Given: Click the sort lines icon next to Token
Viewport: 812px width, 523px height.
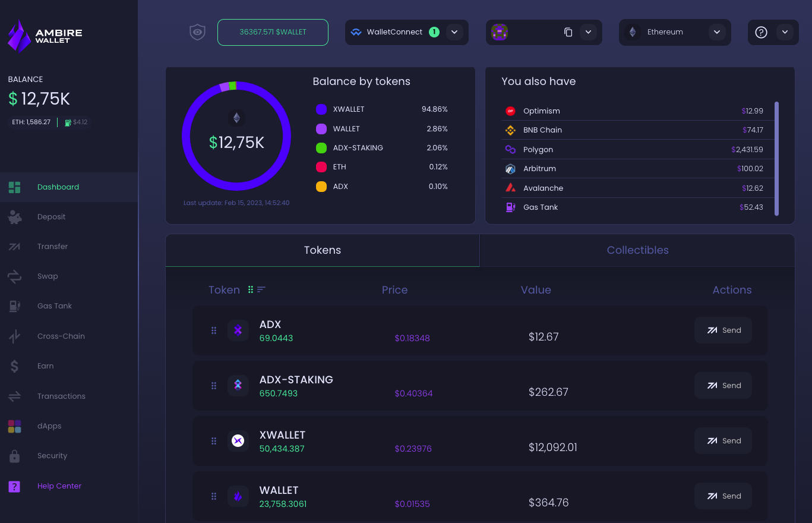Looking at the screenshot, I should [261, 289].
